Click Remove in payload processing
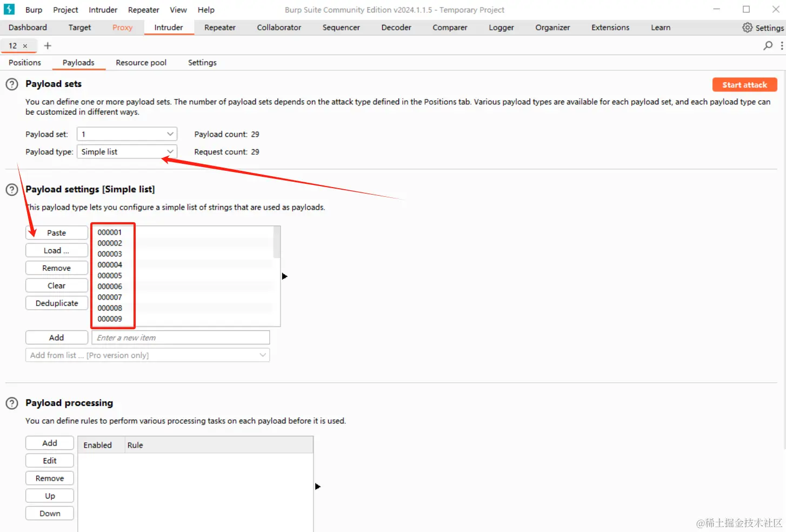The image size is (786, 532). [x=50, y=478]
